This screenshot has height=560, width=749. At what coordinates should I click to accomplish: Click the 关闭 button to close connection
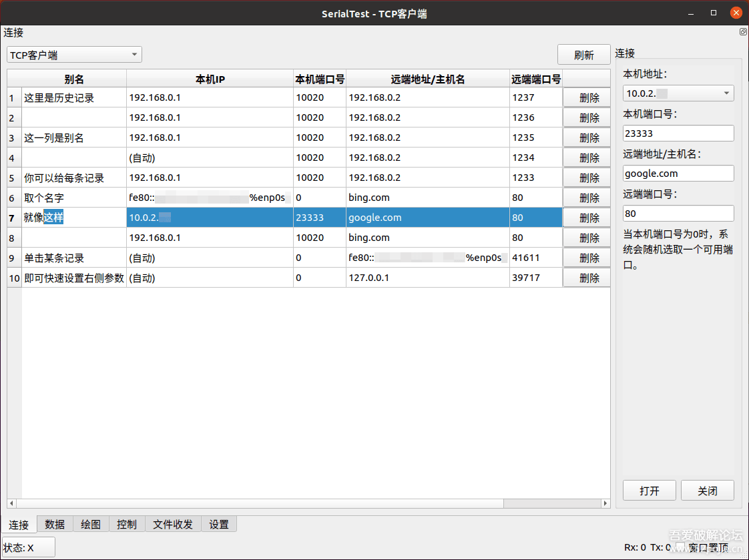(707, 490)
